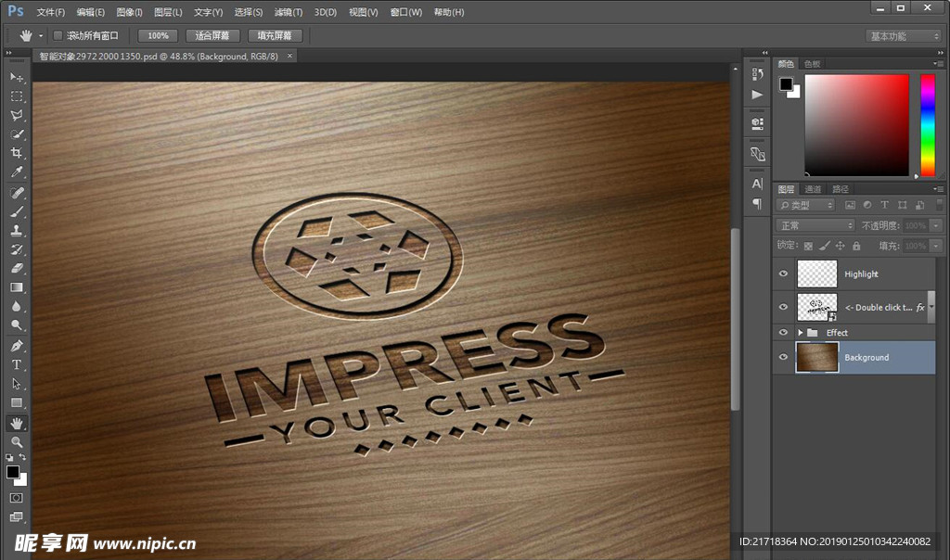Viewport: 950px width, 560px height.
Task: Open the 基本功能 workspace dropdown
Action: [903, 36]
